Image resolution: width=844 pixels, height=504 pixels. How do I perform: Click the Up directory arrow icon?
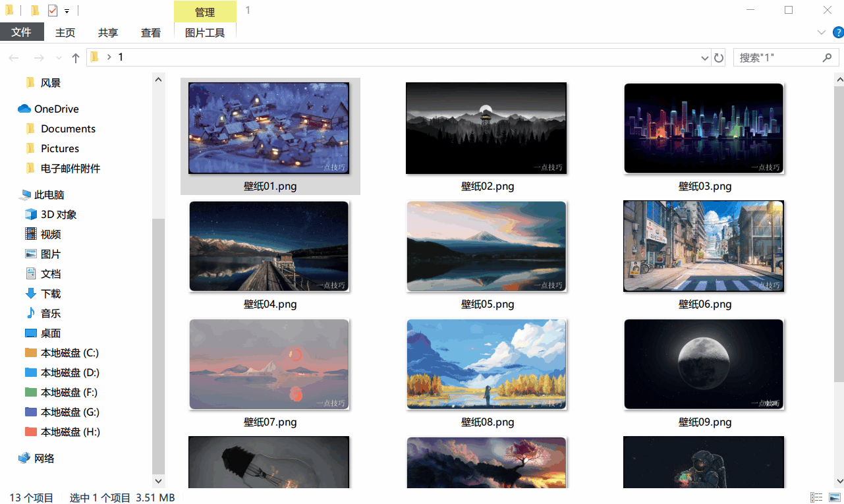point(76,58)
